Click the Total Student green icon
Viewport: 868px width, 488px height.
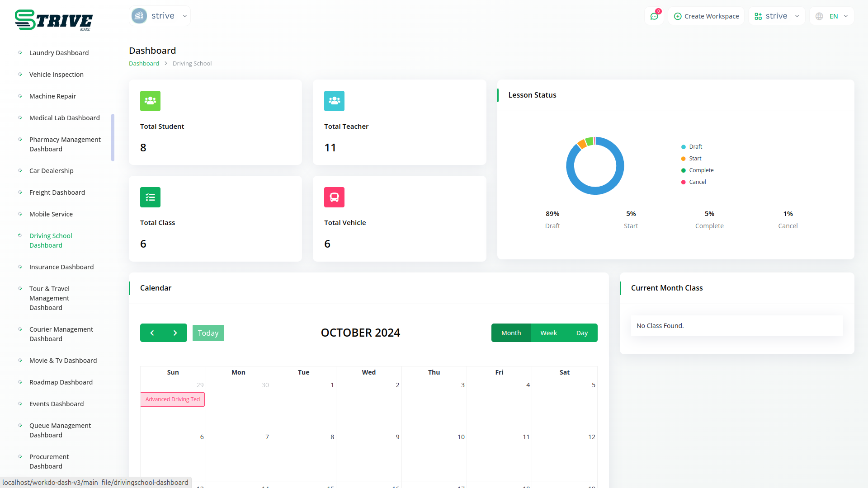click(150, 101)
